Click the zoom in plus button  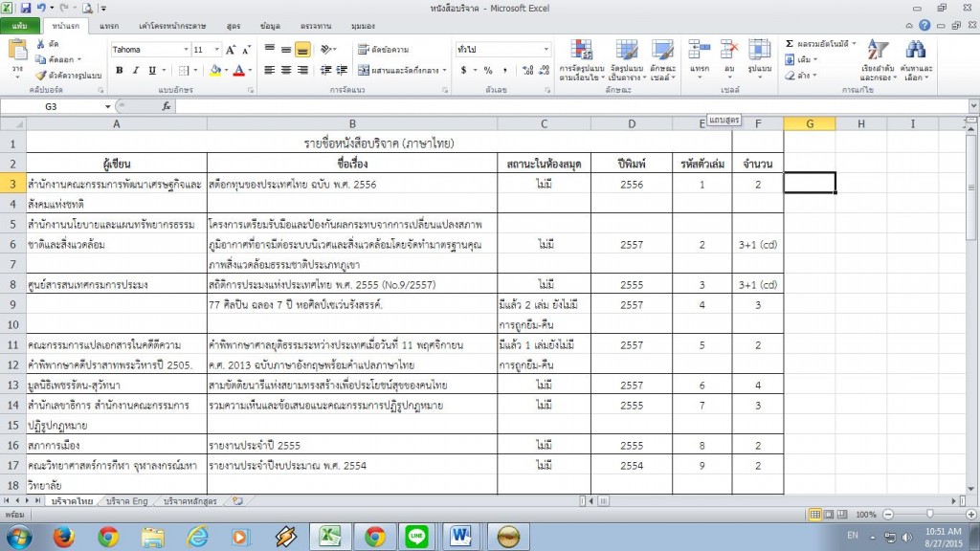tap(970, 514)
